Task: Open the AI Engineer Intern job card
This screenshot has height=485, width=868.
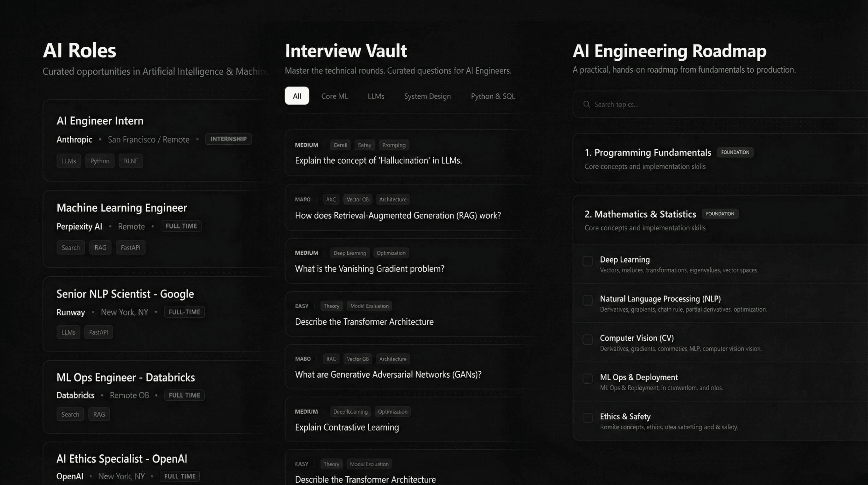Action: click(x=100, y=121)
